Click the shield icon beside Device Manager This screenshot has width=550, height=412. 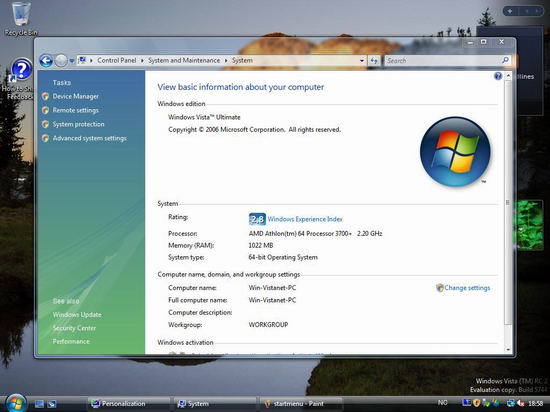tap(45, 96)
